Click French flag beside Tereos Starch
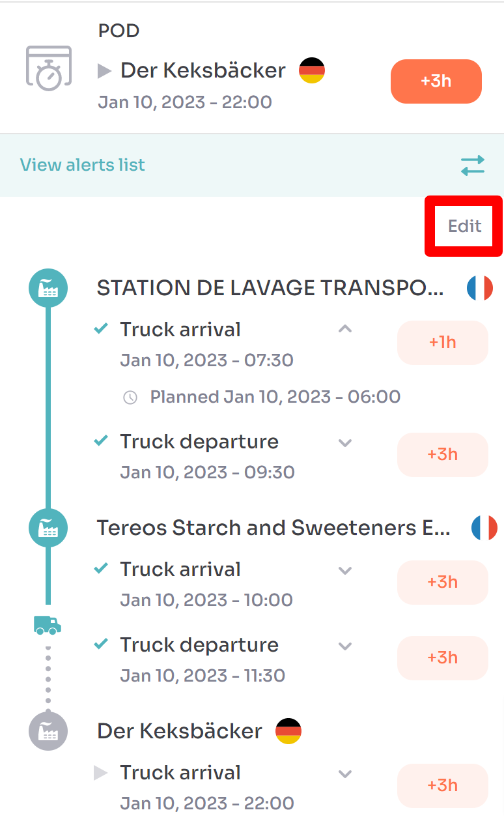 click(x=484, y=528)
